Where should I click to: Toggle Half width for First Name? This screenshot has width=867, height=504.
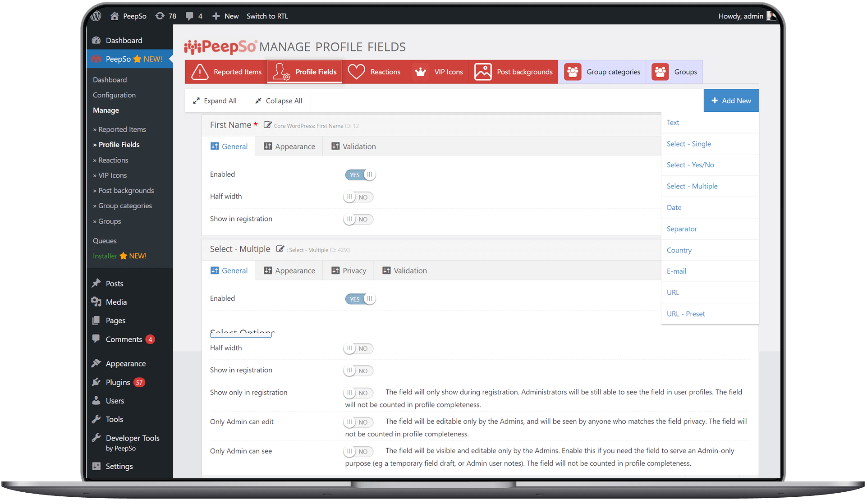pyautogui.click(x=358, y=197)
